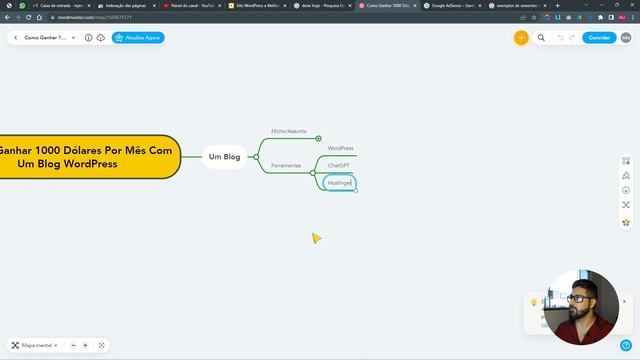Select the Nicho/Assunto topic

[x=289, y=131]
